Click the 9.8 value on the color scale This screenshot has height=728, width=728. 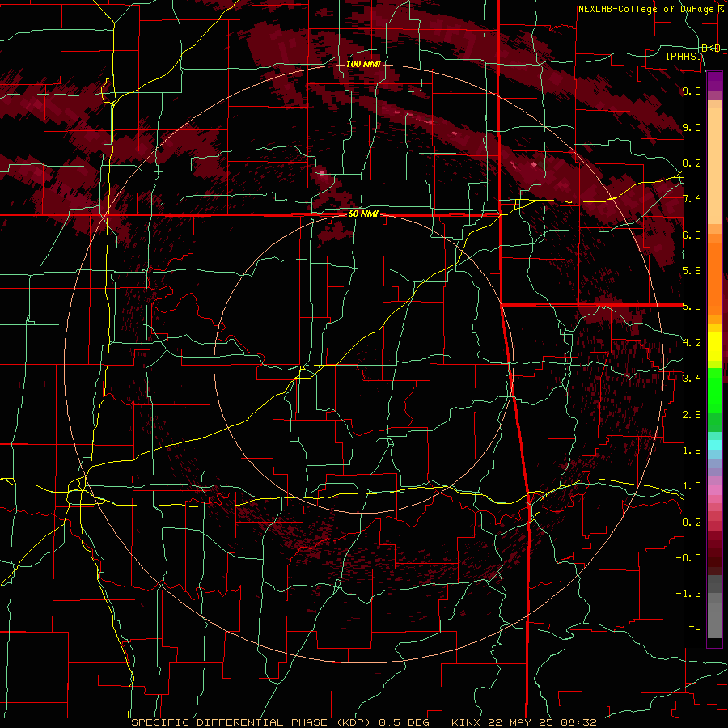click(x=692, y=91)
